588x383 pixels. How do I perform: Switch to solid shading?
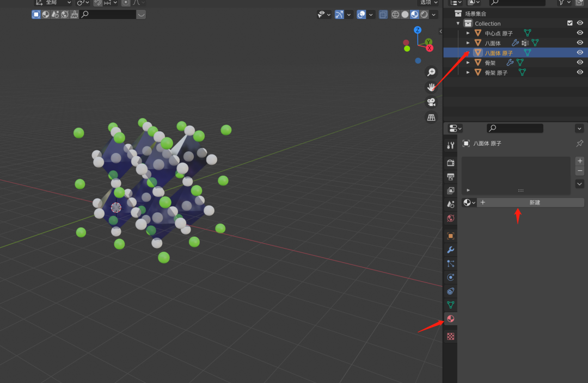(x=405, y=14)
